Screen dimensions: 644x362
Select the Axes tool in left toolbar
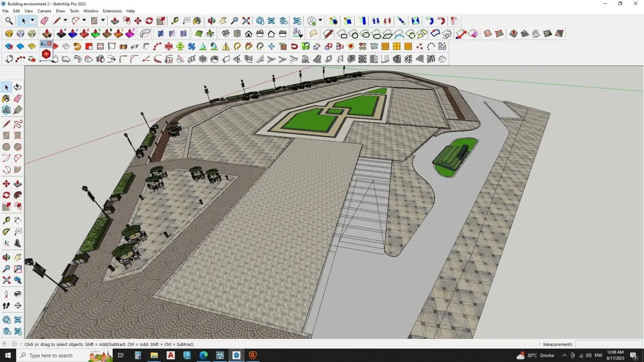(6, 243)
